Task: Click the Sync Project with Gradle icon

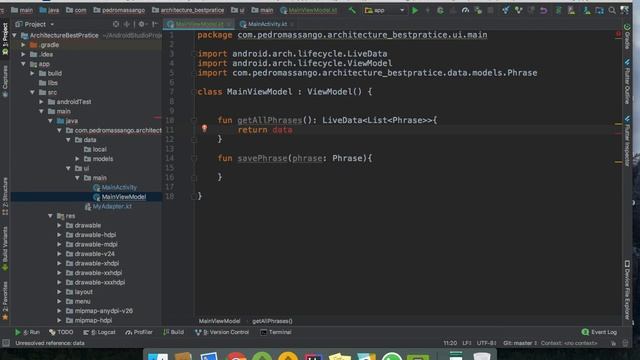Action: (x=558, y=10)
